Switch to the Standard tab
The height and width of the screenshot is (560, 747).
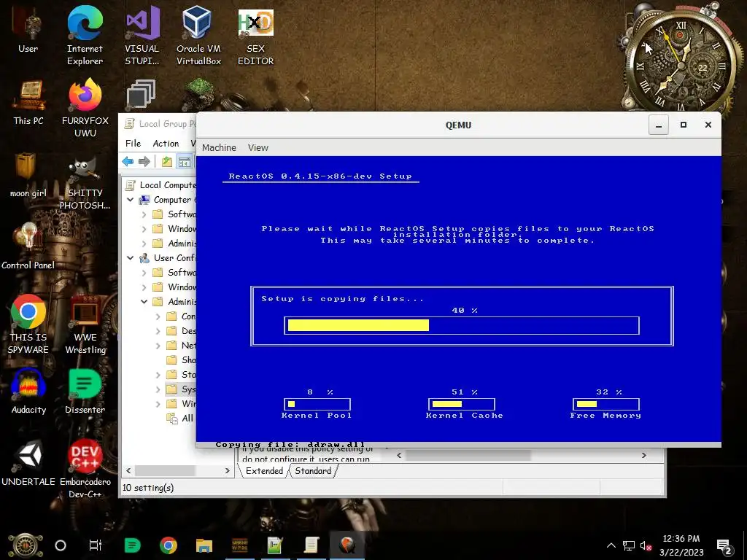pyautogui.click(x=313, y=471)
